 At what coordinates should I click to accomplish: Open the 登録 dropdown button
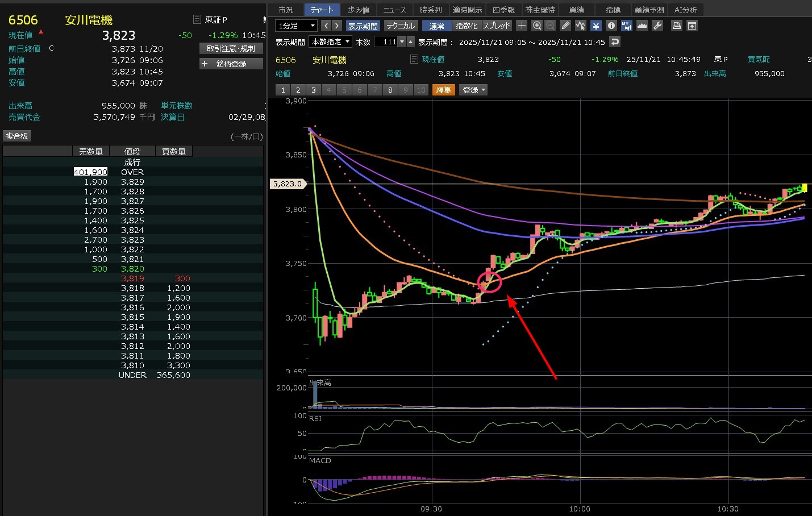(x=473, y=90)
